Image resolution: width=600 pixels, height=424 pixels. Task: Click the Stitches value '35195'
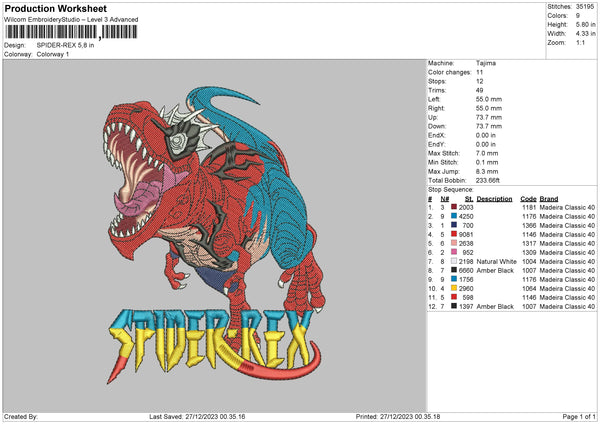click(x=585, y=7)
